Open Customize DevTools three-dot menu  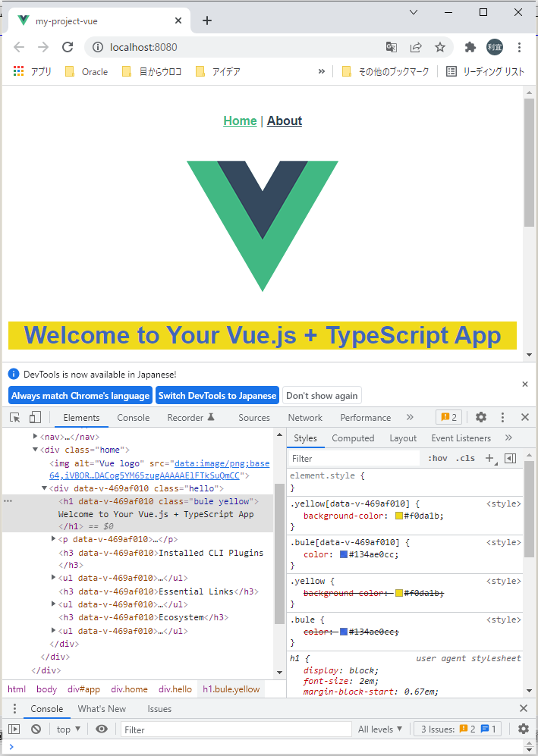[x=502, y=417]
